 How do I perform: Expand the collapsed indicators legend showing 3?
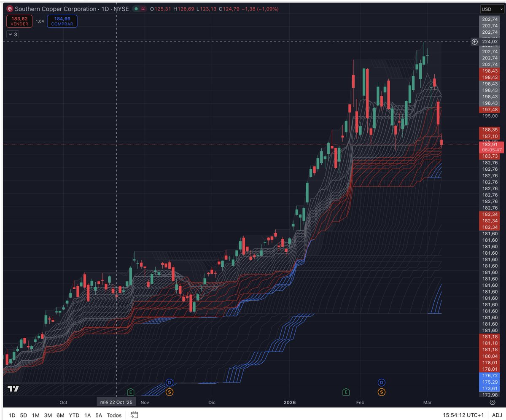[x=12, y=35]
